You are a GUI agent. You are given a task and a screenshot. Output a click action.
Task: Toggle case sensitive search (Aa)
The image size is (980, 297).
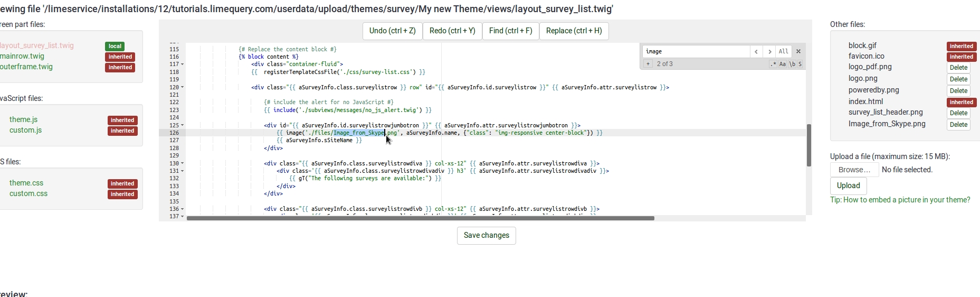coord(783,64)
